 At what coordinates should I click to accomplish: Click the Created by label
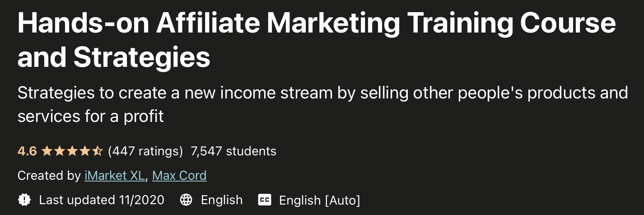click(49, 175)
